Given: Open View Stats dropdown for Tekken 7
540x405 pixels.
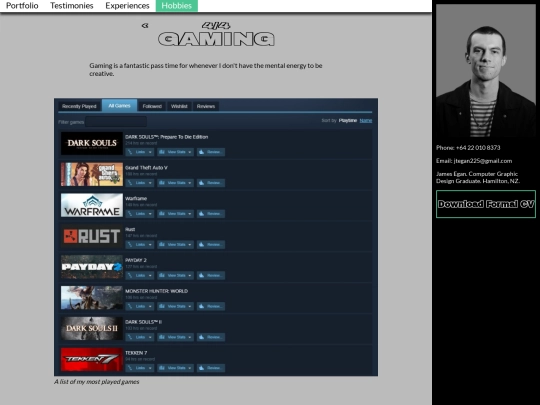Looking at the screenshot, I should pos(175,368).
